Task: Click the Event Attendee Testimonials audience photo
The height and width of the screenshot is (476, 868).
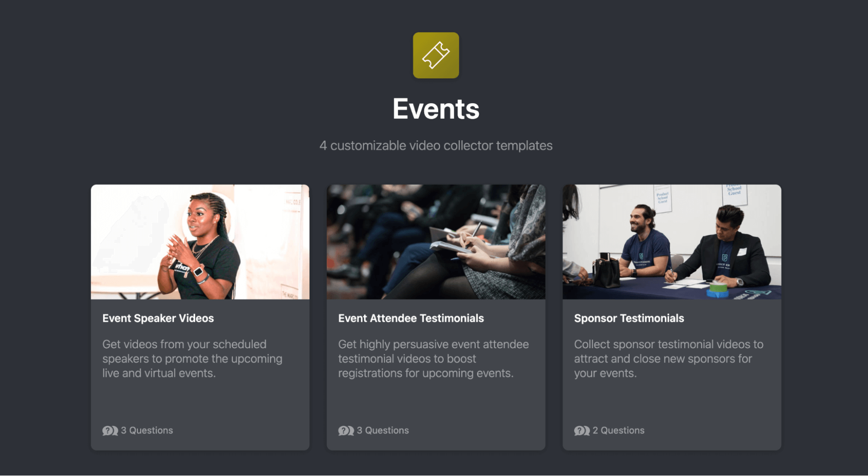Action: (435, 241)
